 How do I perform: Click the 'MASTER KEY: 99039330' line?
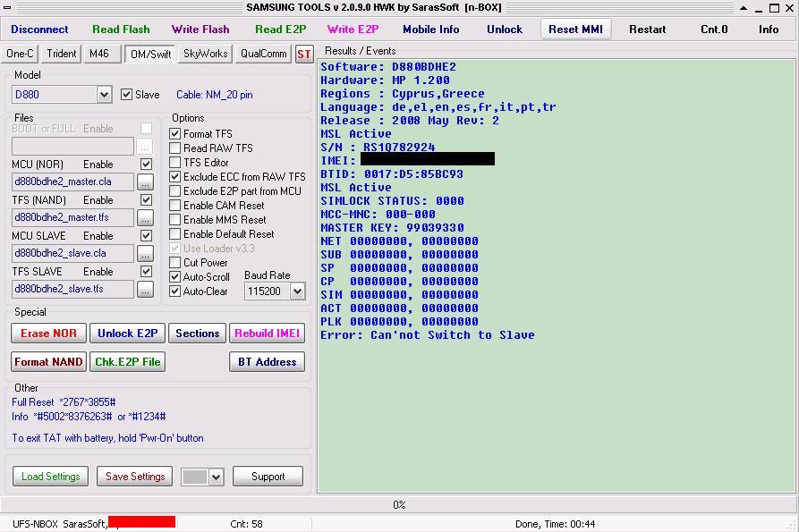click(x=392, y=228)
